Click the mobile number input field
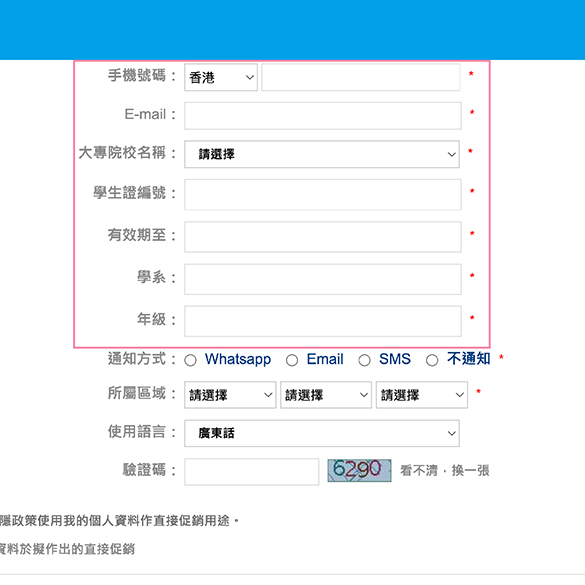This screenshot has height=585, width=585. (360, 77)
